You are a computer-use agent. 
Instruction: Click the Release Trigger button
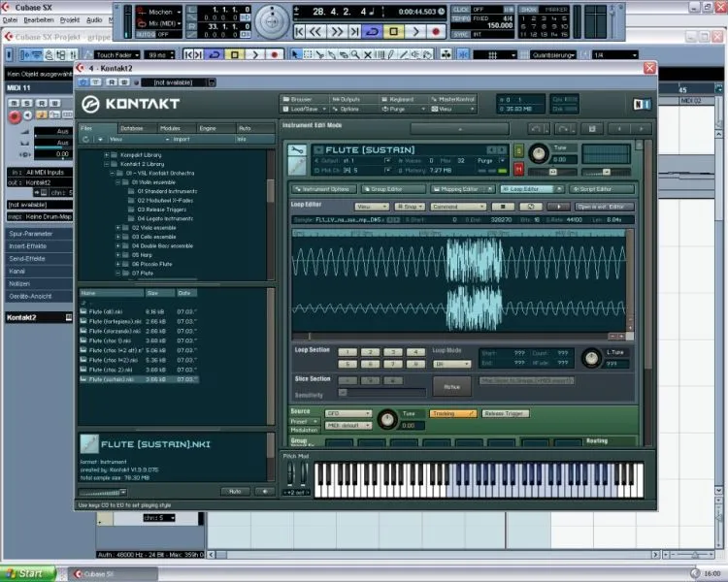point(507,413)
